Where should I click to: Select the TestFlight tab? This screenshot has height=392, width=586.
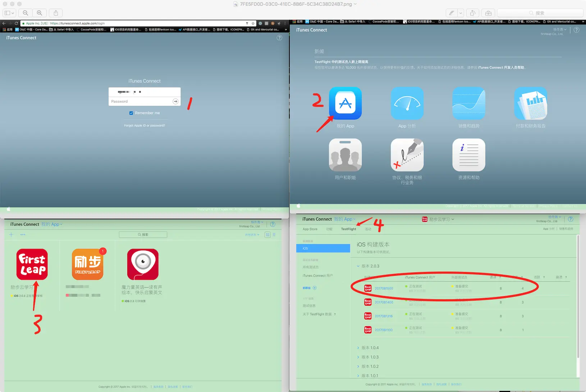coord(349,229)
